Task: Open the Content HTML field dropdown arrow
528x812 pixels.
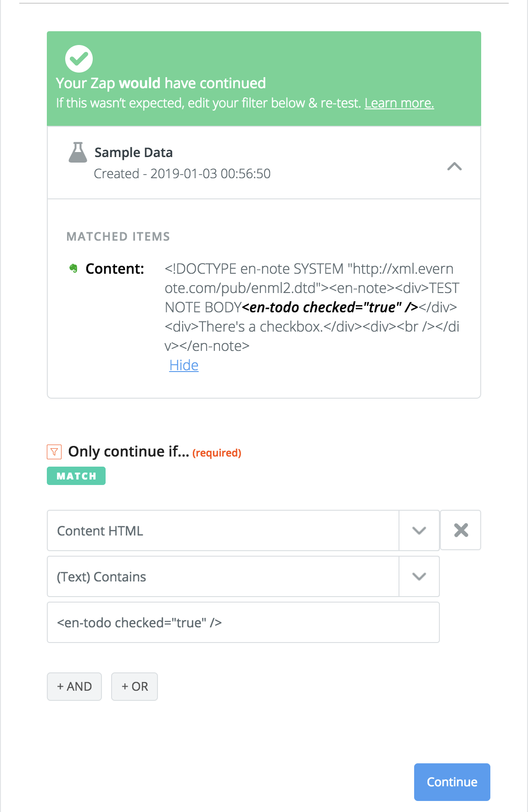Action: (419, 530)
